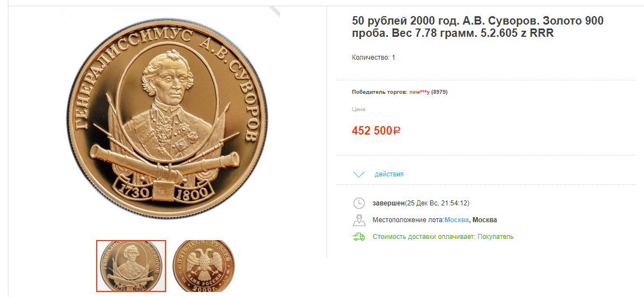Viewport: 644px width, 297px height.
Task: Click the 452 500 price amount
Action: [x=372, y=131]
